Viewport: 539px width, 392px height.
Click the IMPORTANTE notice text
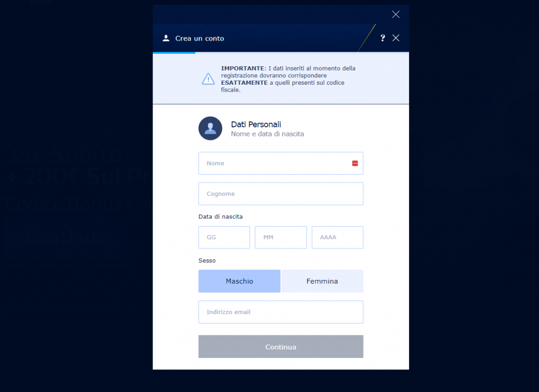pyautogui.click(x=288, y=79)
